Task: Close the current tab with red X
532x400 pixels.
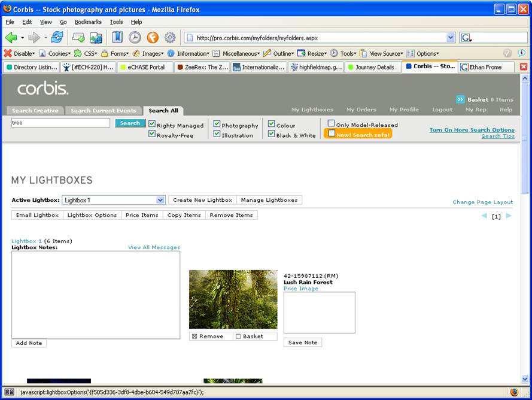Action: 524,67
